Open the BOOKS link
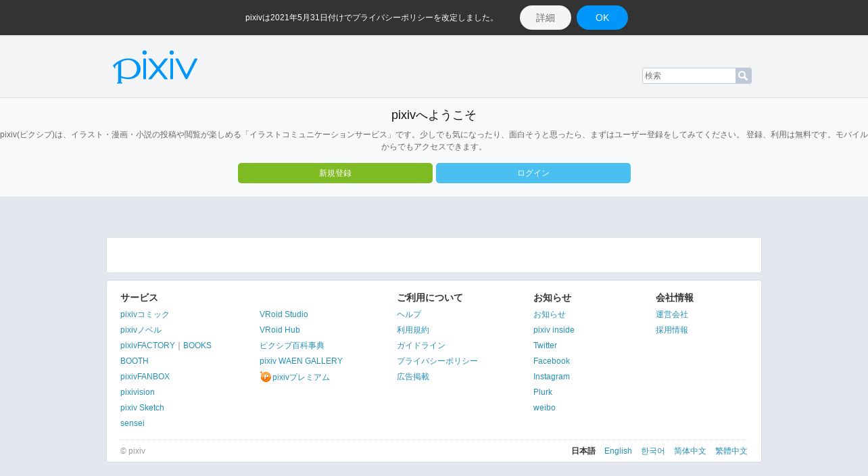This screenshot has width=868, height=476. coord(197,346)
